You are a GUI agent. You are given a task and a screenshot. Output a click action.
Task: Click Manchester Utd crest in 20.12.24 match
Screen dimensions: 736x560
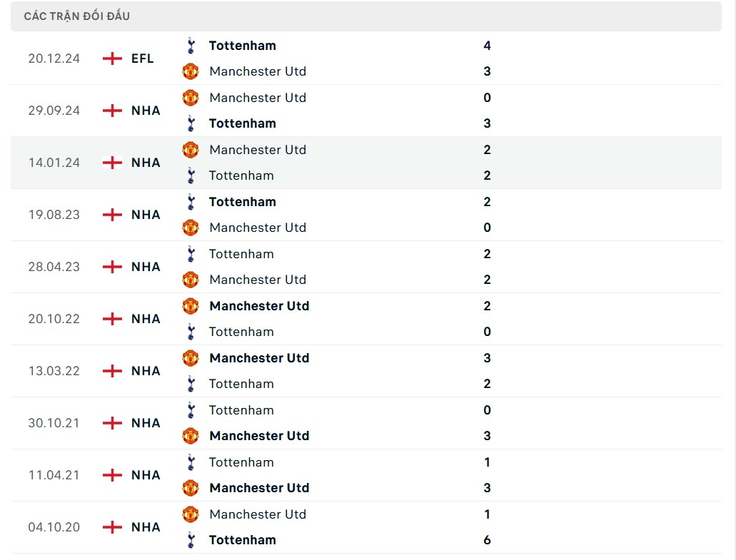[x=191, y=71]
